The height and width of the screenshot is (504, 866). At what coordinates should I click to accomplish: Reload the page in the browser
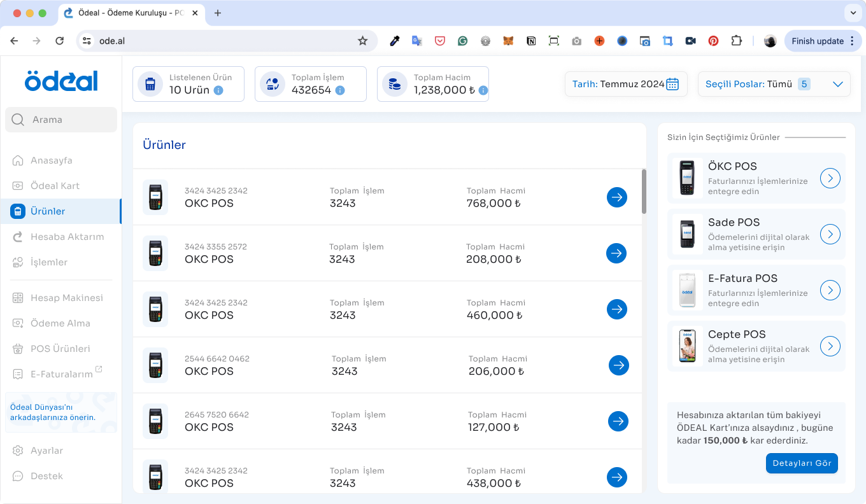pos(60,41)
